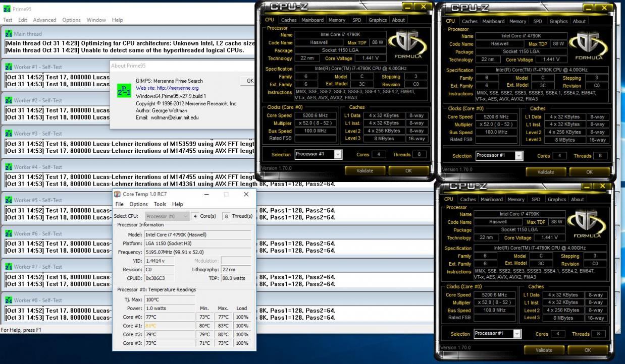This screenshot has height=364, width=625.
Task: Switch to About tab in lower-right CPU-Z
Action: click(578, 199)
